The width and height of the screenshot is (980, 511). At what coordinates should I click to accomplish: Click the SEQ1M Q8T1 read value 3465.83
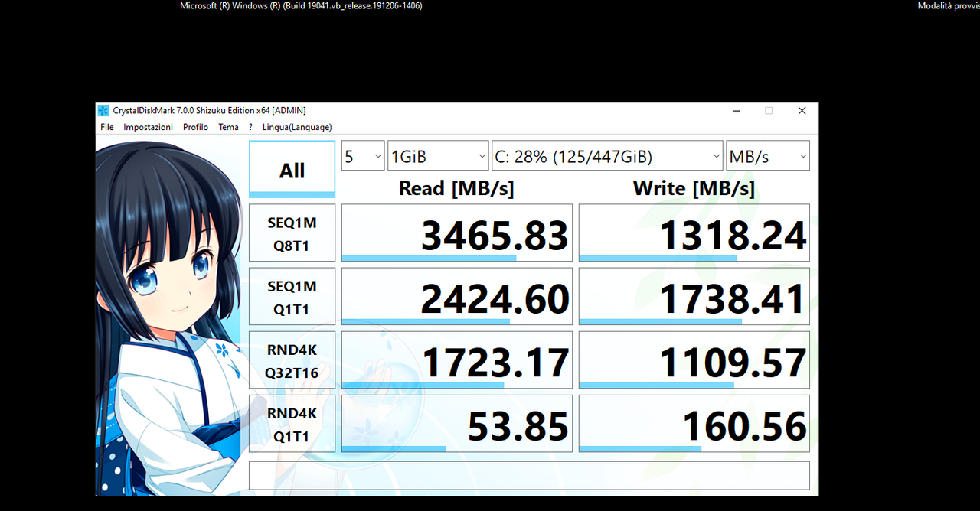coord(457,233)
